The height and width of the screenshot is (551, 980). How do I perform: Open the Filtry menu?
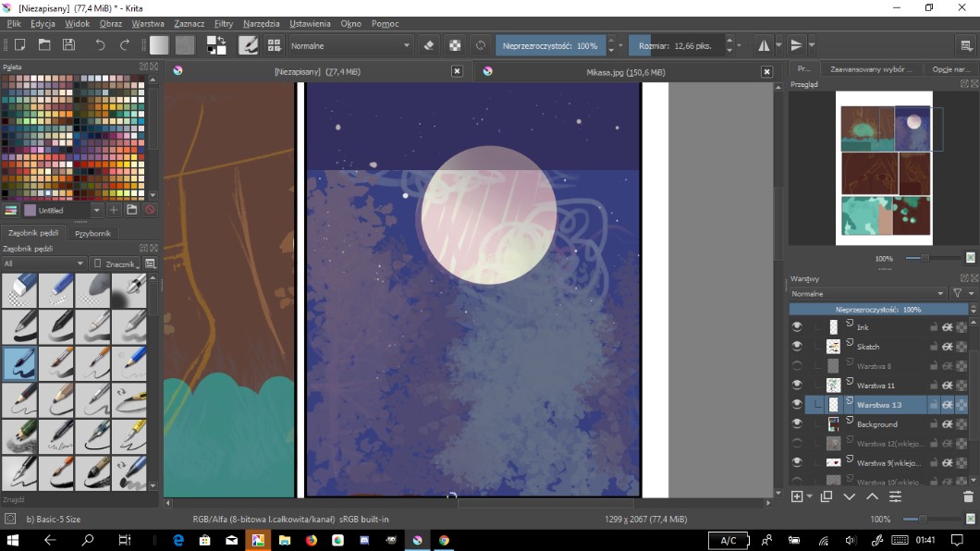pos(223,23)
